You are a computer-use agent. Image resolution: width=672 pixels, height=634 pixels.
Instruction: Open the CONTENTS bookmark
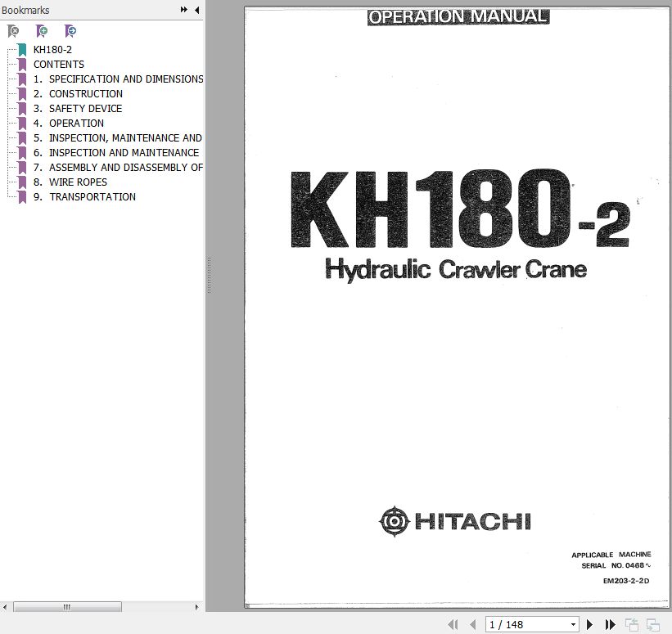coord(59,65)
